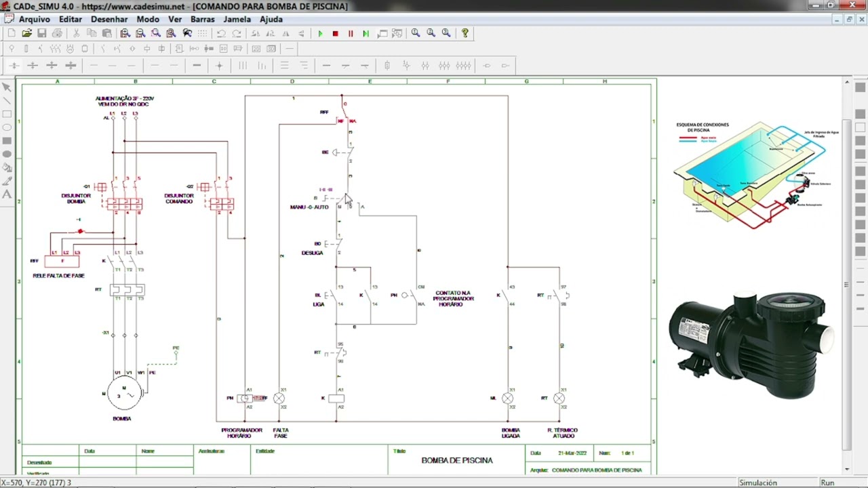Open the Arquivo menu
The height and width of the screenshot is (488, 868).
pyautogui.click(x=35, y=19)
